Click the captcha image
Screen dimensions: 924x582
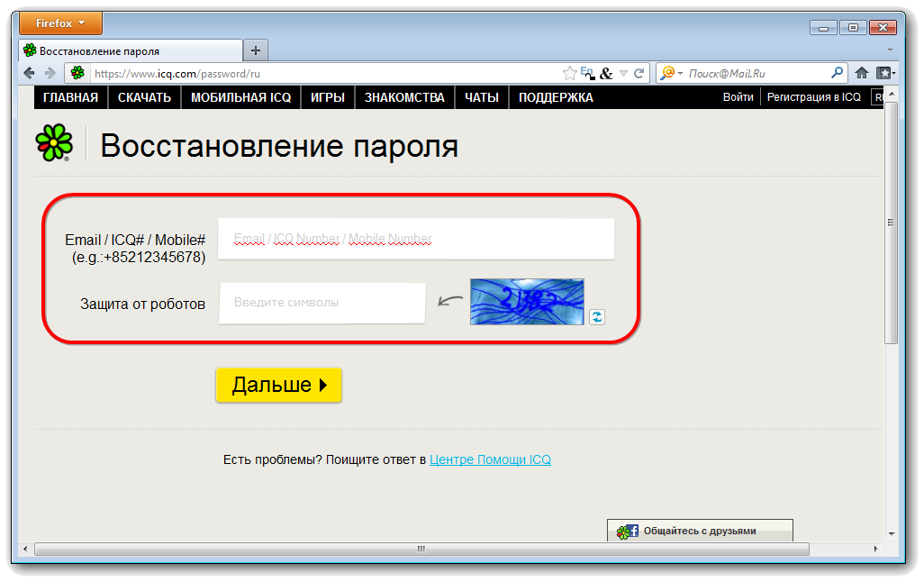tap(527, 302)
